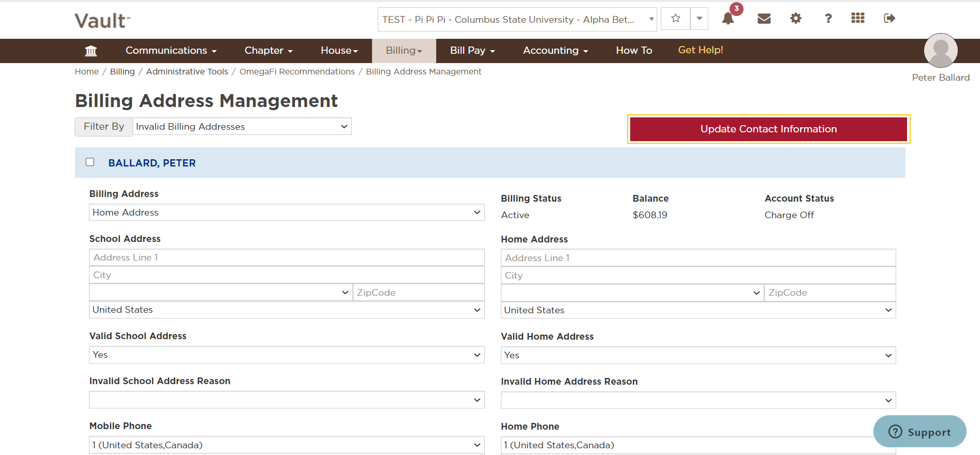Image resolution: width=980 pixels, height=455 pixels.
Task: Check the BALLARD, PETER checkbox
Action: click(x=90, y=162)
